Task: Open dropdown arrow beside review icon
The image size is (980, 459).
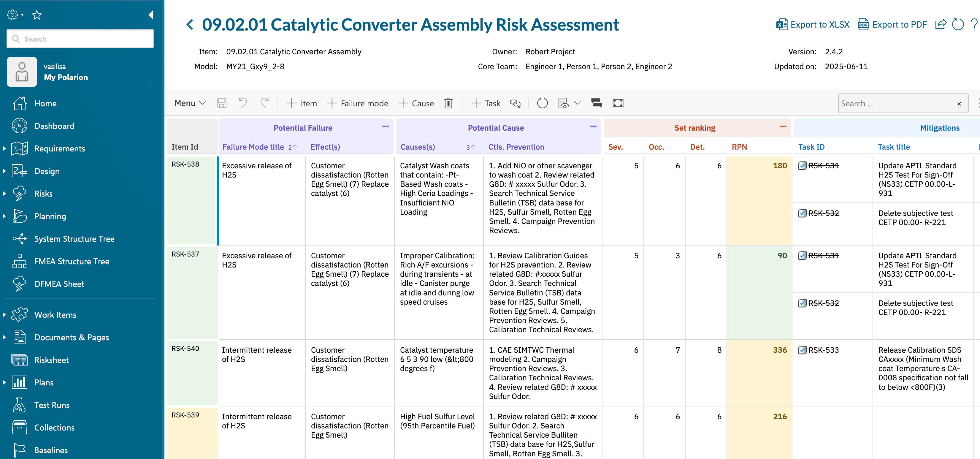Action: [577, 103]
